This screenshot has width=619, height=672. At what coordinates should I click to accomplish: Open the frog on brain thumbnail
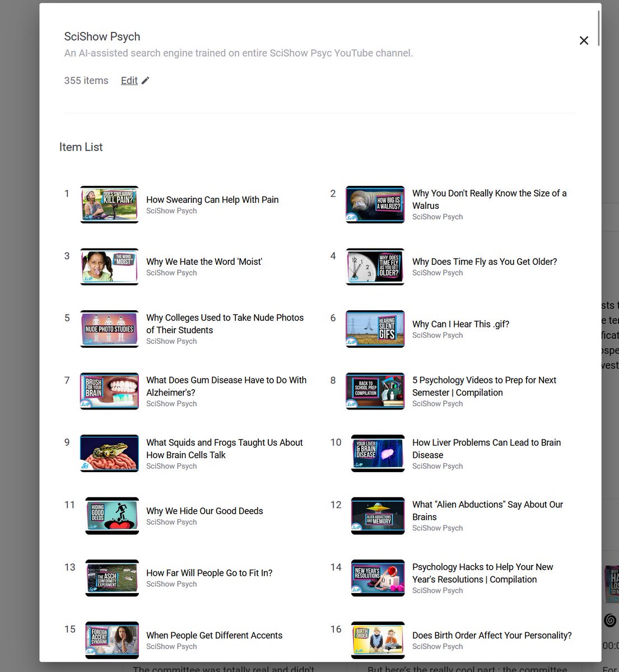point(109,453)
